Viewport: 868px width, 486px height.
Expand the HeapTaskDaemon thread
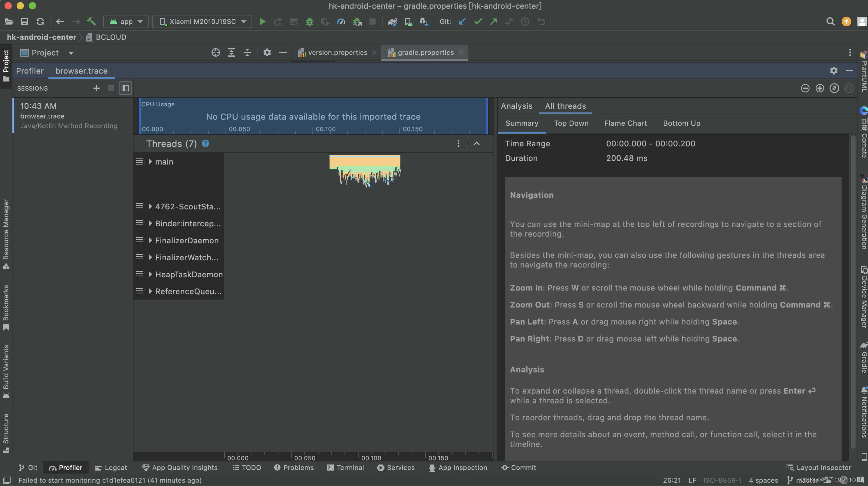(x=150, y=275)
